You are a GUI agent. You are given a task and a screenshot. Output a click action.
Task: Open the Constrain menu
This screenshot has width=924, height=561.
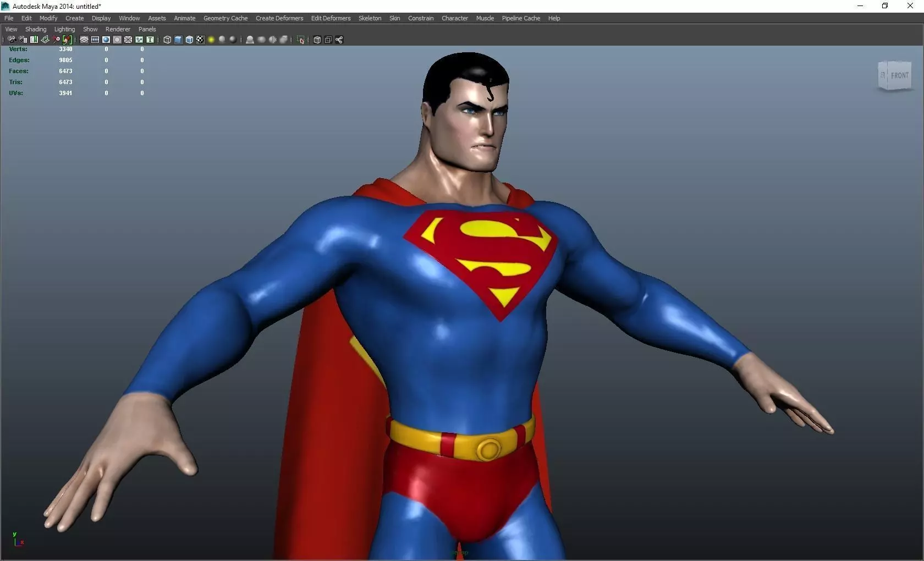click(x=421, y=18)
